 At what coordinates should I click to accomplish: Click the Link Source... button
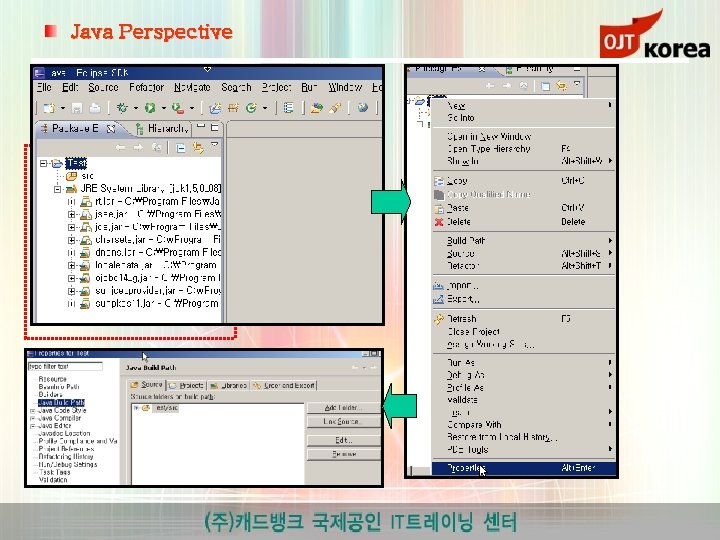[x=343, y=422]
